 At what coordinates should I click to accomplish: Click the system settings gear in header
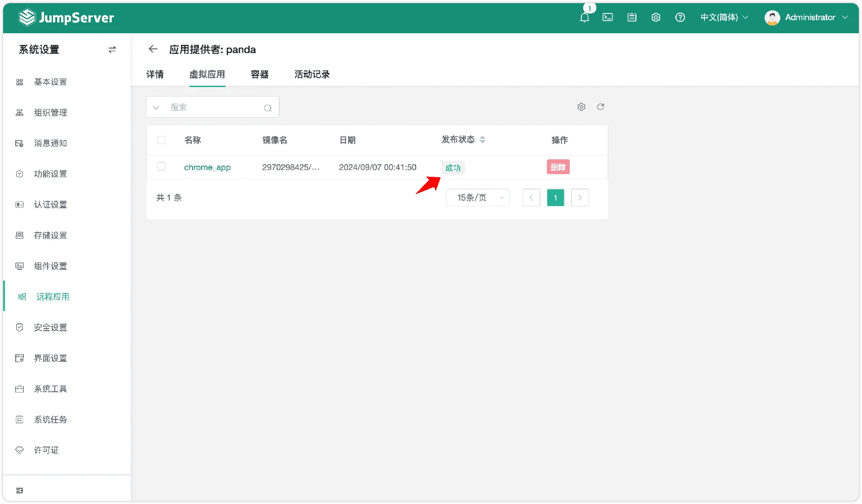coord(655,18)
